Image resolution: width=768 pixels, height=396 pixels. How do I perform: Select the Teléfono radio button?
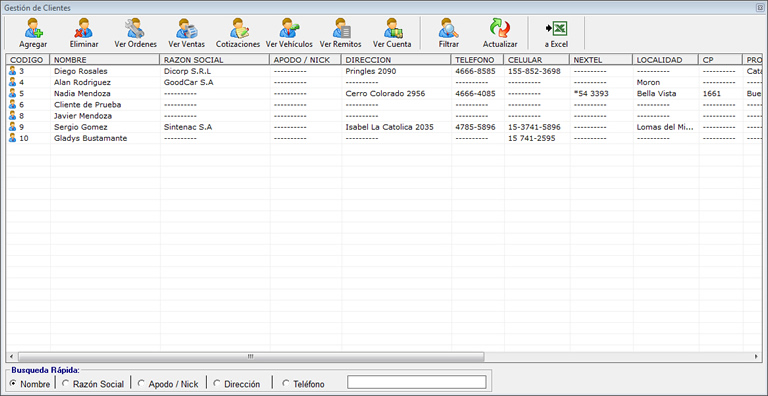[286, 383]
